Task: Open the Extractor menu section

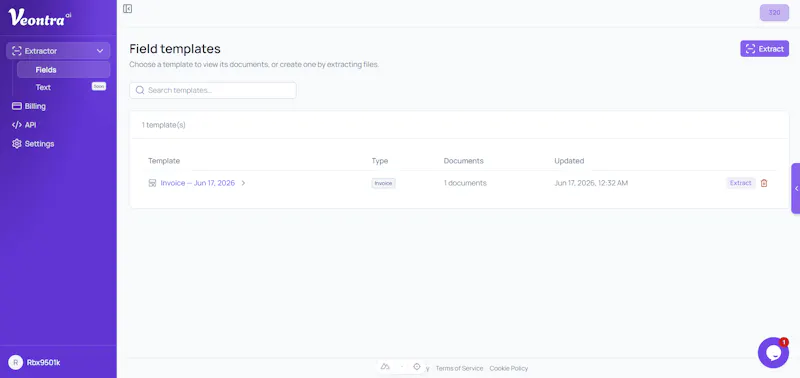Action: tap(58, 51)
